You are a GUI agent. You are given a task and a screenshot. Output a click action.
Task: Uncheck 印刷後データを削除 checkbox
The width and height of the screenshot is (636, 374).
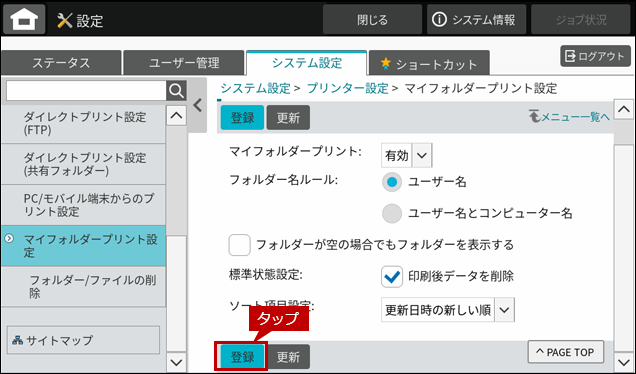(x=392, y=277)
